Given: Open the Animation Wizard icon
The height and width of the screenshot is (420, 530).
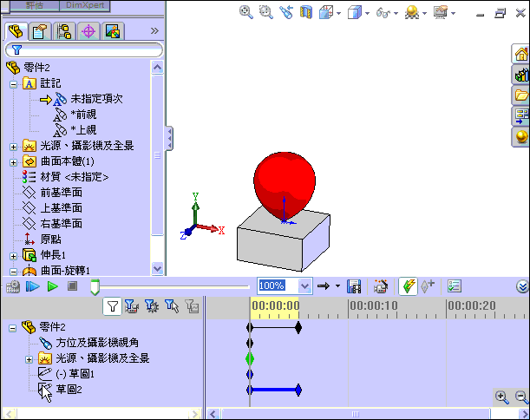Looking at the screenshot, I should [x=381, y=286].
